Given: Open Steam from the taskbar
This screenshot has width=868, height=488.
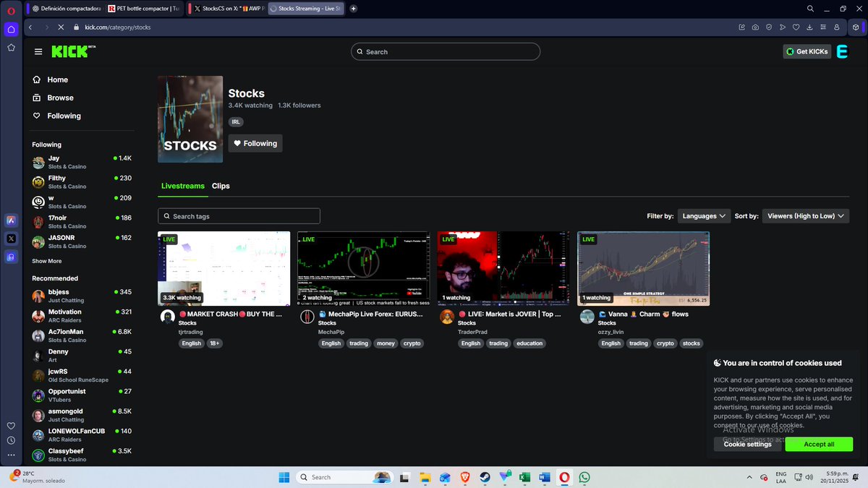Looking at the screenshot, I should click(x=485, y=477).
